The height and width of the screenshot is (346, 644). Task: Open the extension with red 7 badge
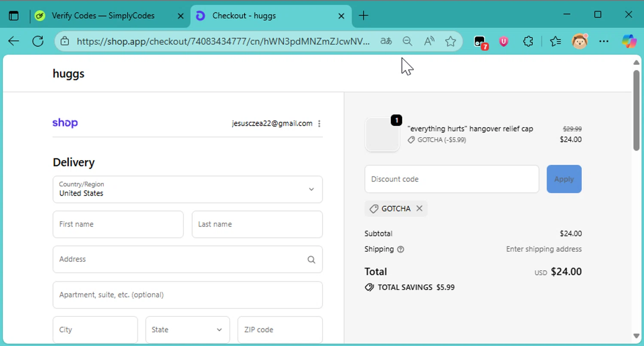click(480, 42)
